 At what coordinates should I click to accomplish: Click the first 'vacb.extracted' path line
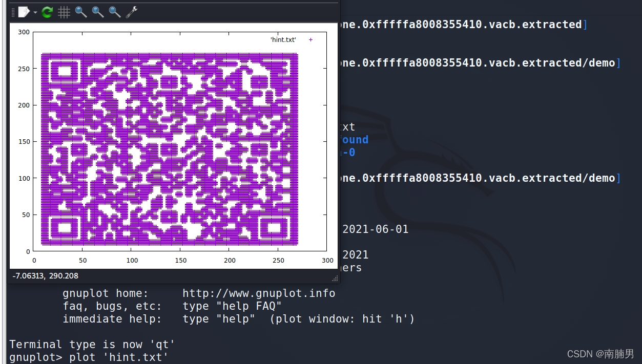coord(464,25)
